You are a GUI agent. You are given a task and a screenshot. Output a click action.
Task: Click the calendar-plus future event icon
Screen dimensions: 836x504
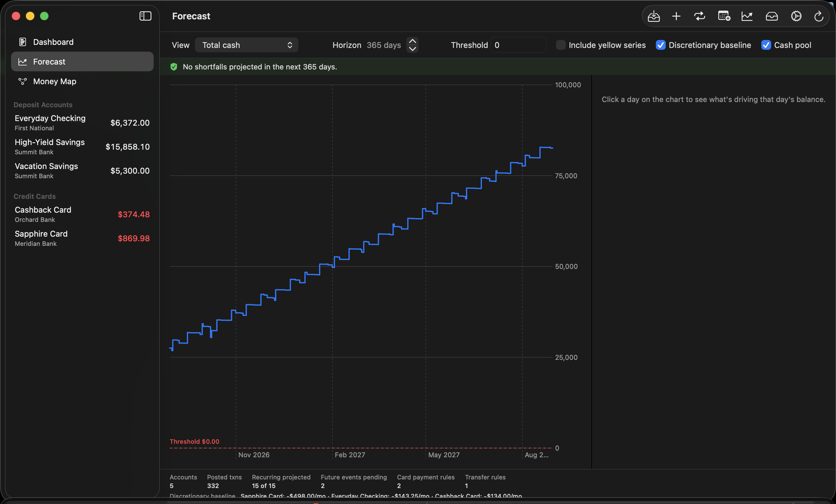click(x=724, y=16)
